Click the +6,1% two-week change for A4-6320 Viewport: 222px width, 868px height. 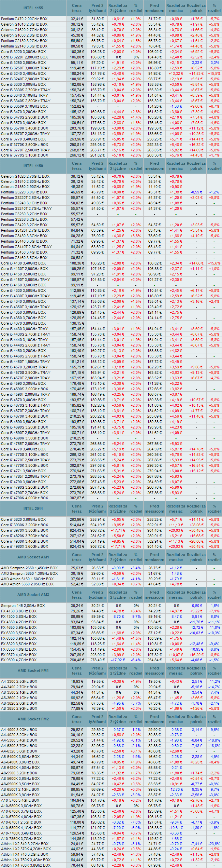tap(136, 751)
